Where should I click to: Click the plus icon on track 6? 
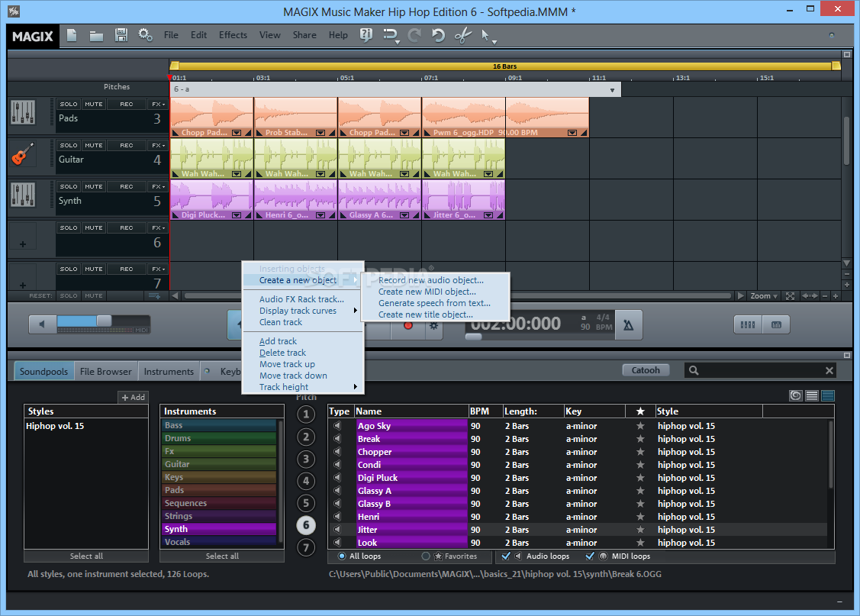click(22, 244)
